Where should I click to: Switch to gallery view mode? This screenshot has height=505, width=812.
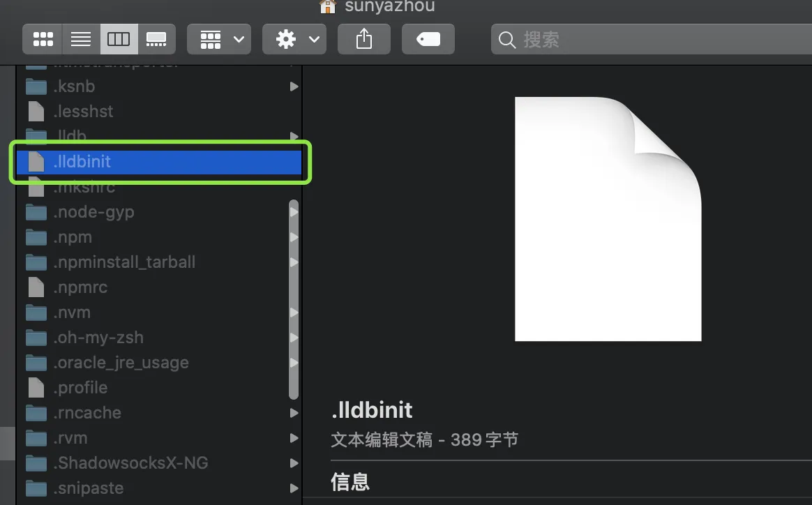click(x=156, y=40)
